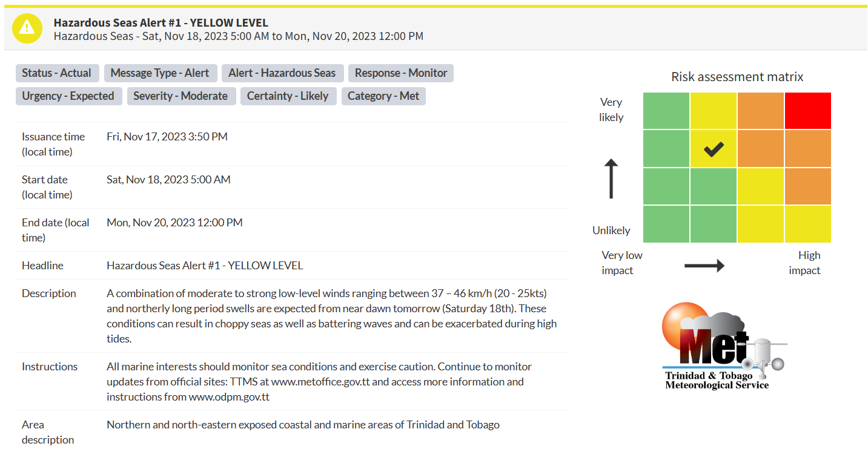Image resolution: width=868 pixels, height=452 pixels.
Task: Click the Description row label
Action: tap(49, 293)
